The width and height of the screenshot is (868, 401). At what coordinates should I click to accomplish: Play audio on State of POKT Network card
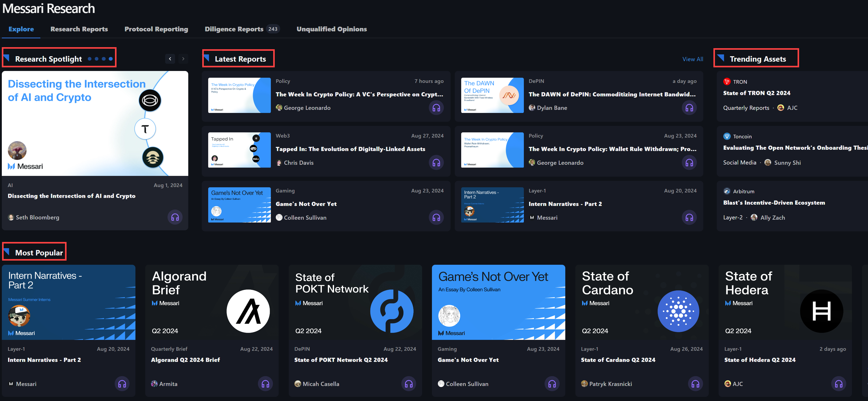coord(409,384)
